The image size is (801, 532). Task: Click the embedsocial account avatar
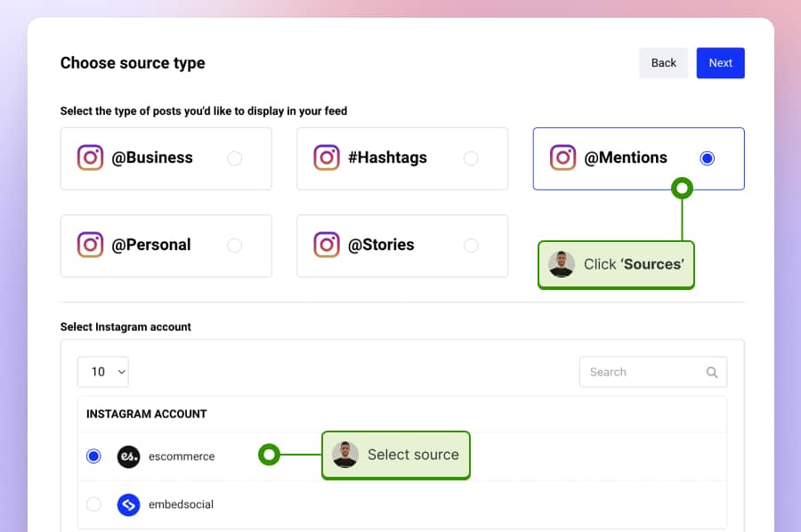click(x=129, y=504)
